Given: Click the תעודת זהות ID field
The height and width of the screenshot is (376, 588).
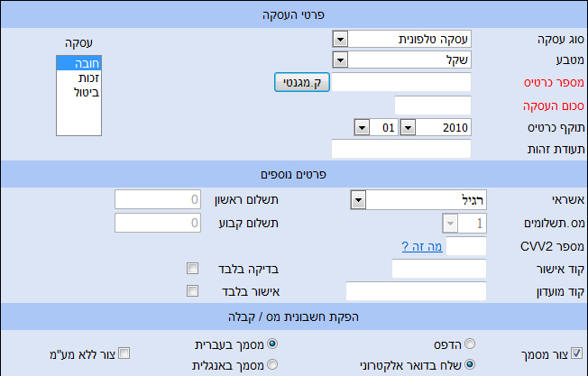Looking at the screenshot, I should 401,149.
